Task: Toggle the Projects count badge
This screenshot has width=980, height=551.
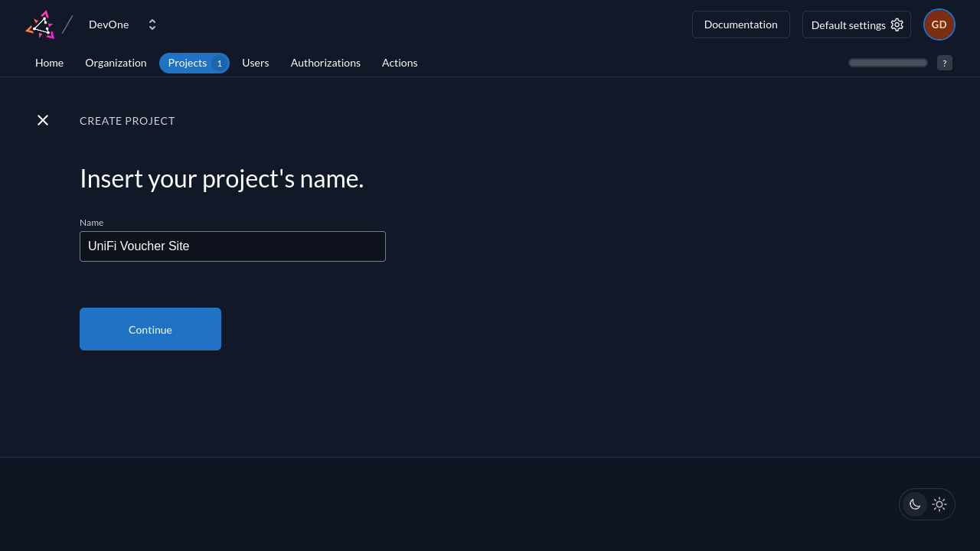Action: (219, 63)
